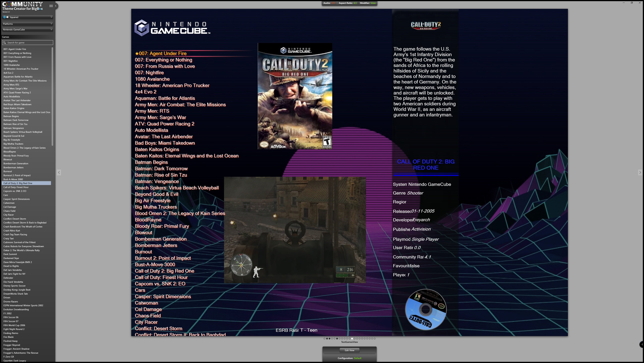Open the Nintendo GameCube platform dropdown
Screen dimensions: 644x363
[28, 30]
